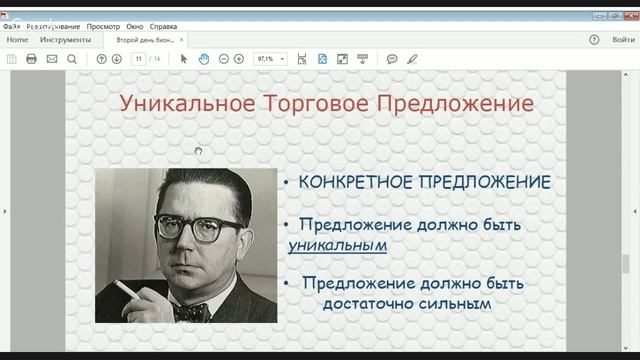
Task: Activate the Hand pan tool
Action: [x=204, y=59]
